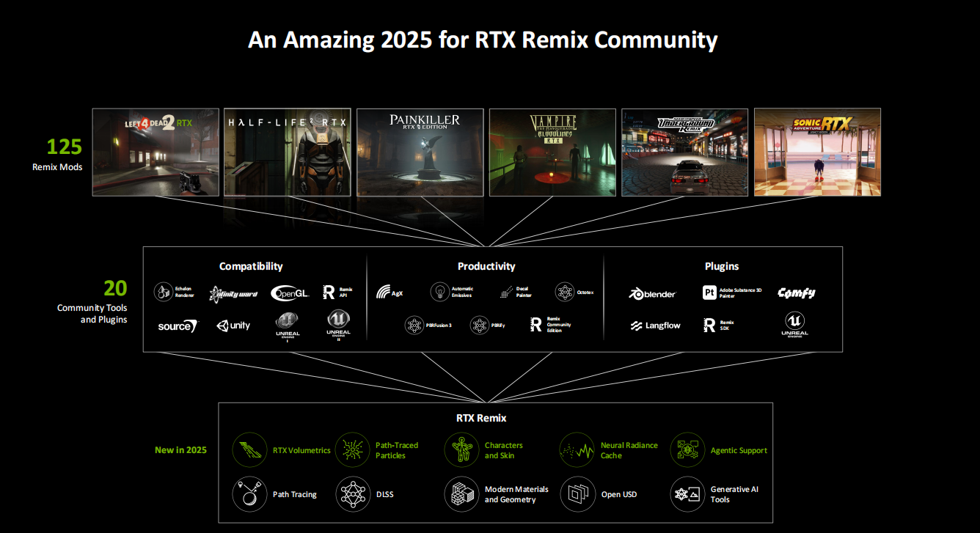Screen dimensions: 980x533
Task: Click the Neural Radiance Cache icon
Action: [577, 450]
